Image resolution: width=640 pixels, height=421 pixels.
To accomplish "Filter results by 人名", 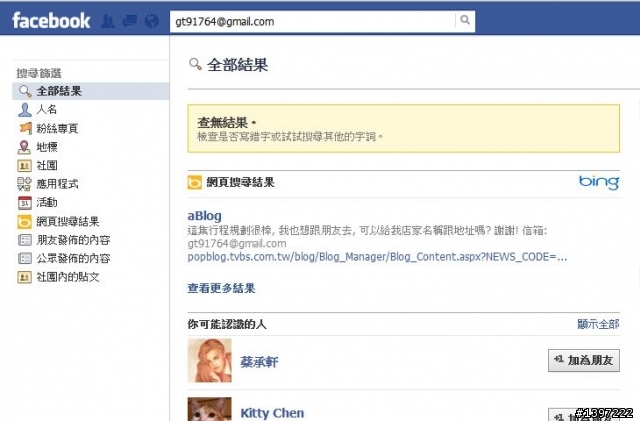I will point(47,109).
